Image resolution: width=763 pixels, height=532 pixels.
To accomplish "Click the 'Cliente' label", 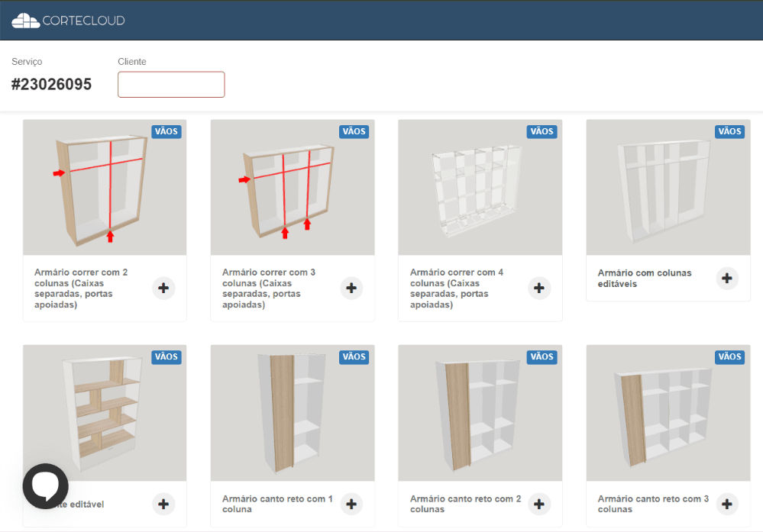I will [x=132, y=62].
